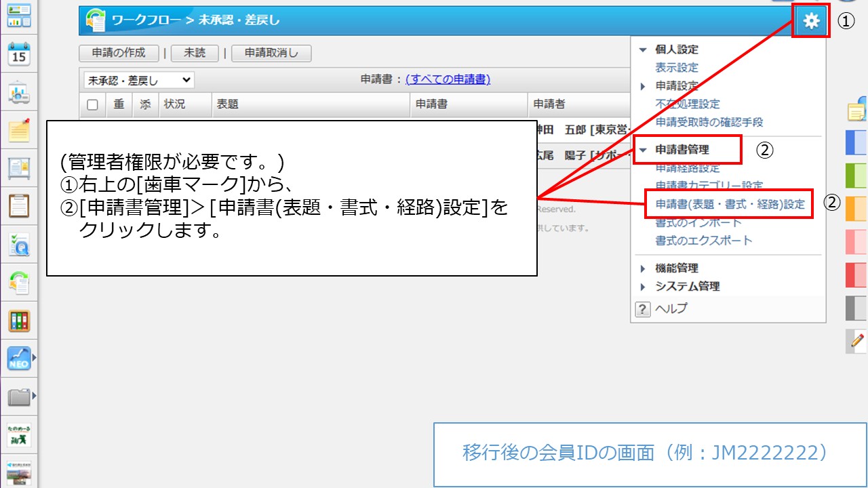Select 書式のインポート menu entry

point(698,222)
